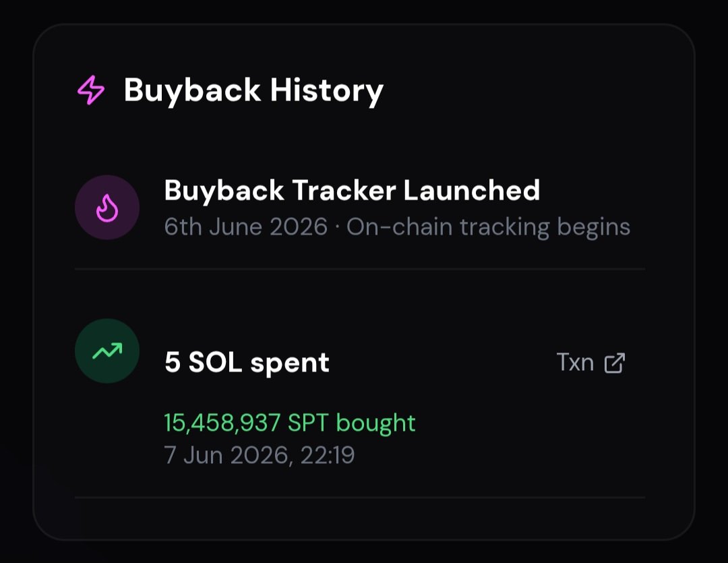Click the divider line below the timestamp
The height and width of the screenshot is (563, 728).
[x=360, y=498]
